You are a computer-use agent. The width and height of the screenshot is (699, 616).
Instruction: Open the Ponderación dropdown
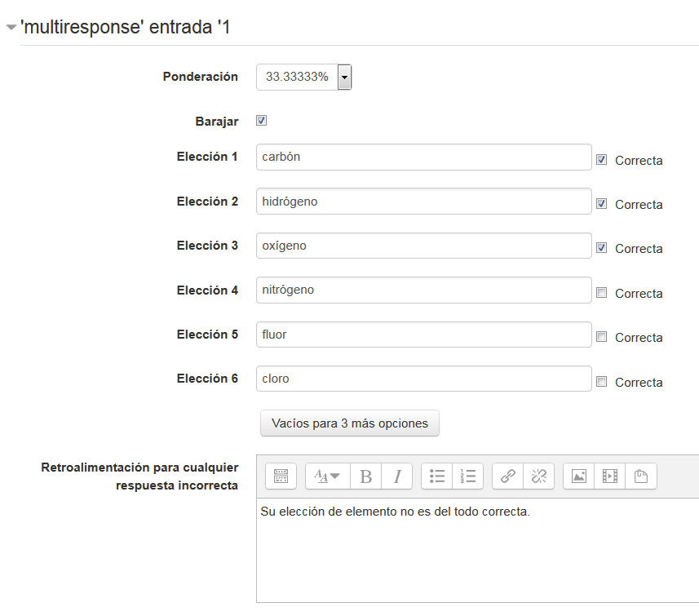[x=344, y=78]
